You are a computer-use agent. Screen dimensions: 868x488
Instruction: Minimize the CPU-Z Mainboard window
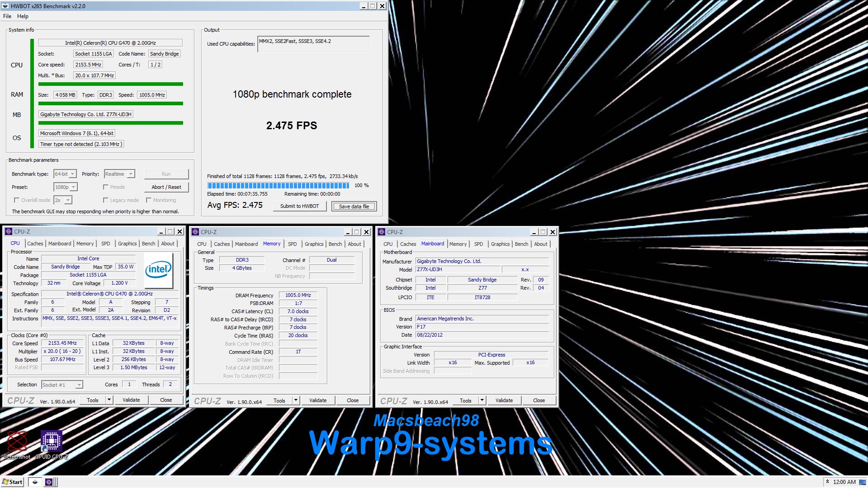click(534, 232)
